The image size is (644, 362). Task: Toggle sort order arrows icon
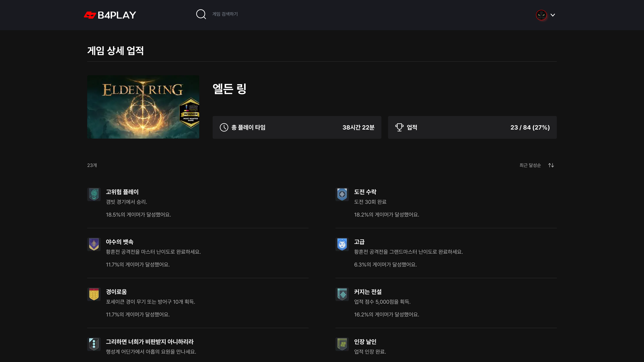click(x=551, y=165)
